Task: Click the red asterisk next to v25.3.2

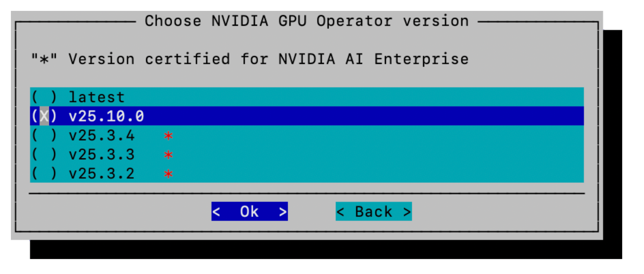Action: (x=168, y=174)
